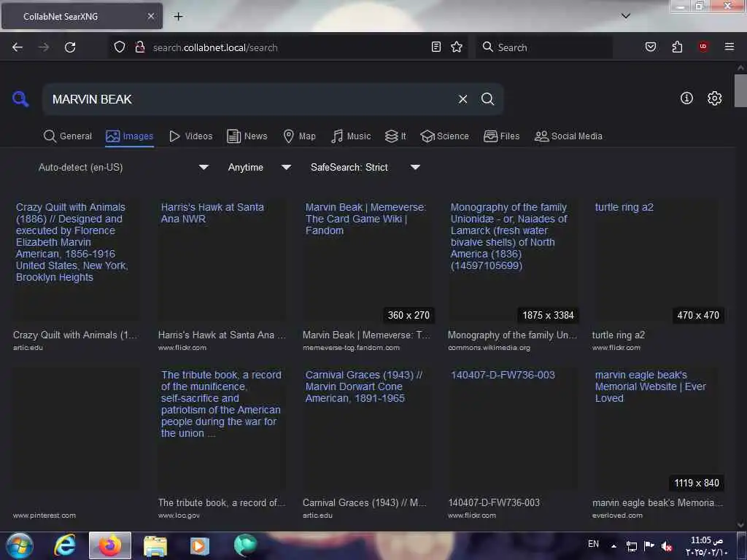Click the browser forward arrow

[x=44, y=47]
